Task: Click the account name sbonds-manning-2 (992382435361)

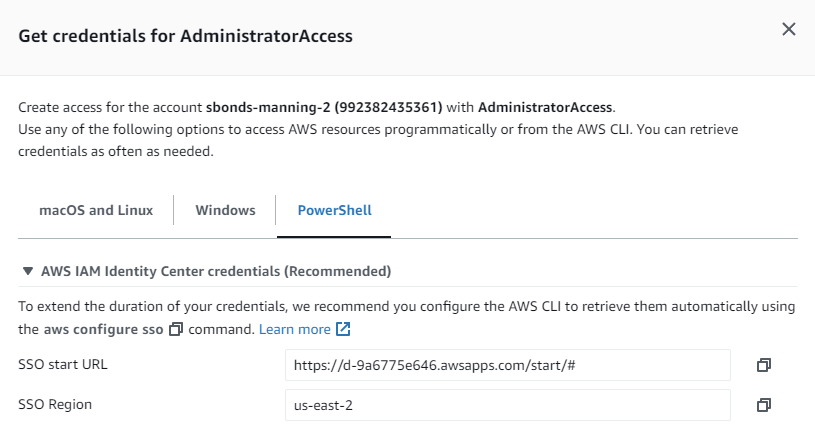Action: pyautogui.click(x=324, y=108)
